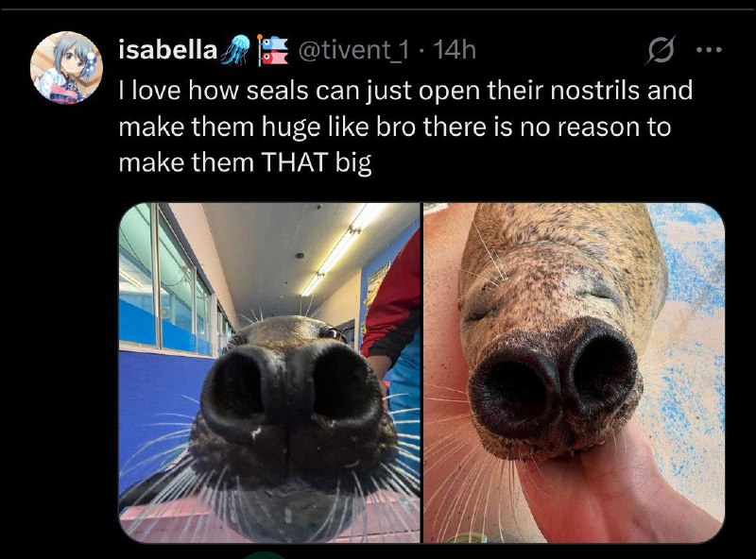
Task: Click the Grok slashed-circle icon
Action: pyautogui.click(x=660, y=50)
